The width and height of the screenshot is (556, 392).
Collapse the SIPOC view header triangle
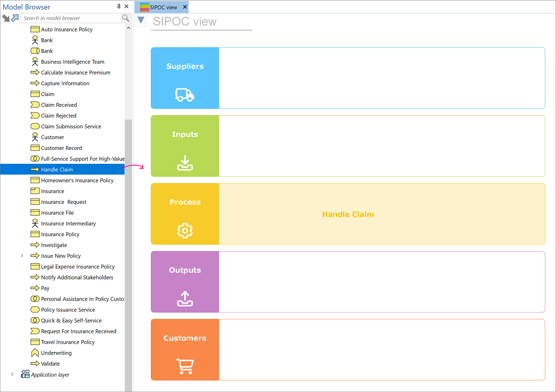pyautogui.click(x=141, y=20)
